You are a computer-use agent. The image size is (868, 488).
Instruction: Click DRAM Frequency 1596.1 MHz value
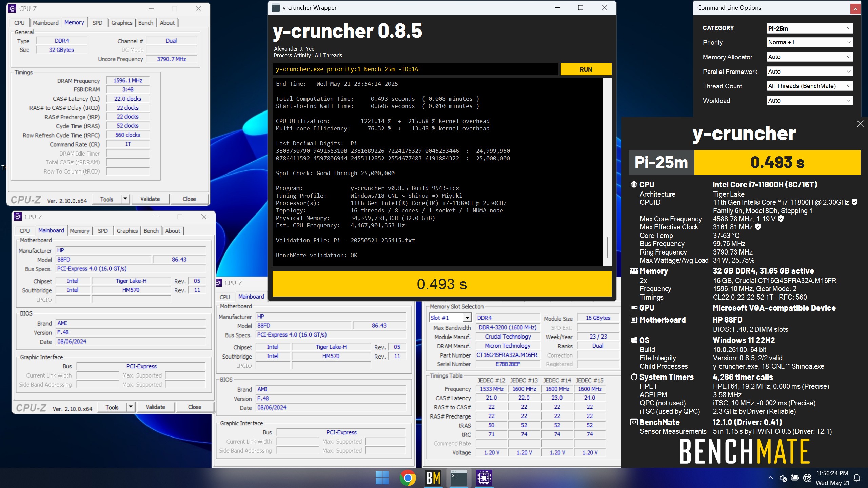pos(128,81)
